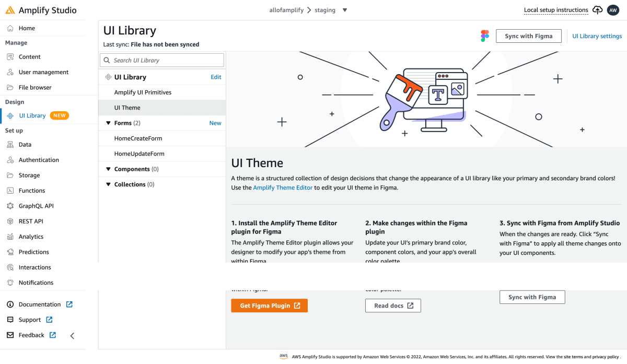Click the Read docs button
627x364 pixels.
[x=393, y=306]
